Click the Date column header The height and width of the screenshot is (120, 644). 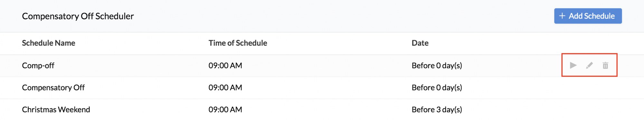[420, 43]
